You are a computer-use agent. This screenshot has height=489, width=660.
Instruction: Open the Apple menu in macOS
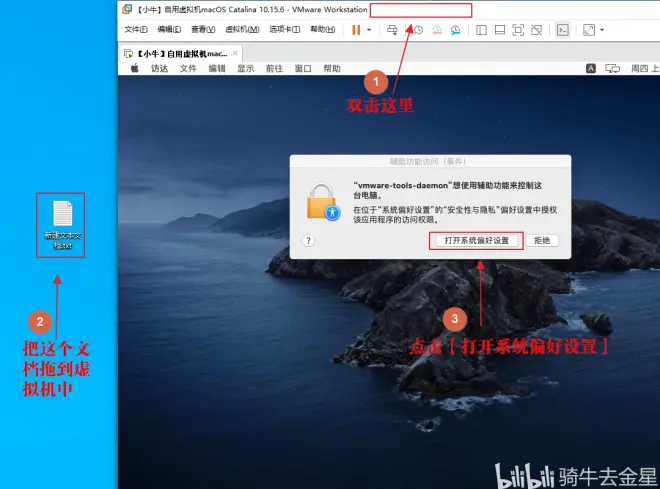tap(135, 68)
